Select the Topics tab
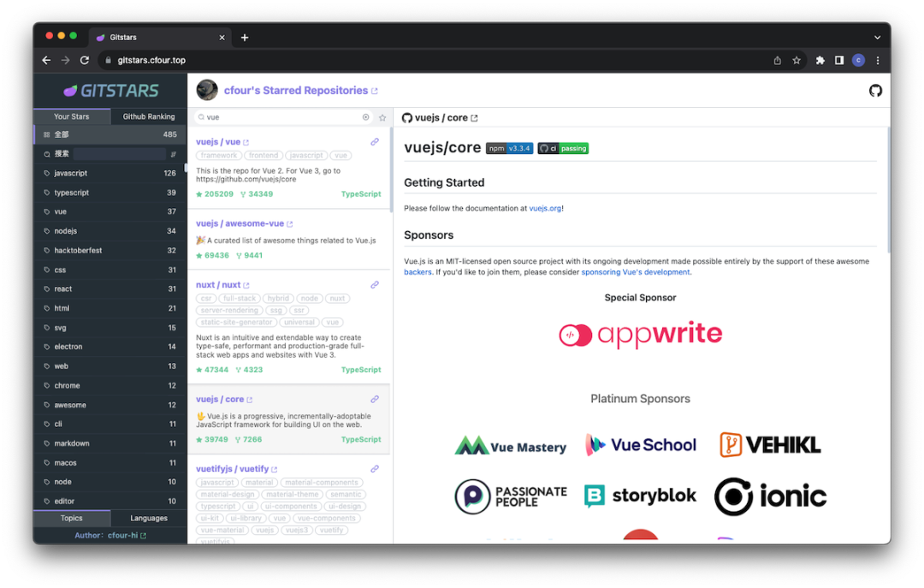Screen dimensions: 924x588 tap(72, 518)
